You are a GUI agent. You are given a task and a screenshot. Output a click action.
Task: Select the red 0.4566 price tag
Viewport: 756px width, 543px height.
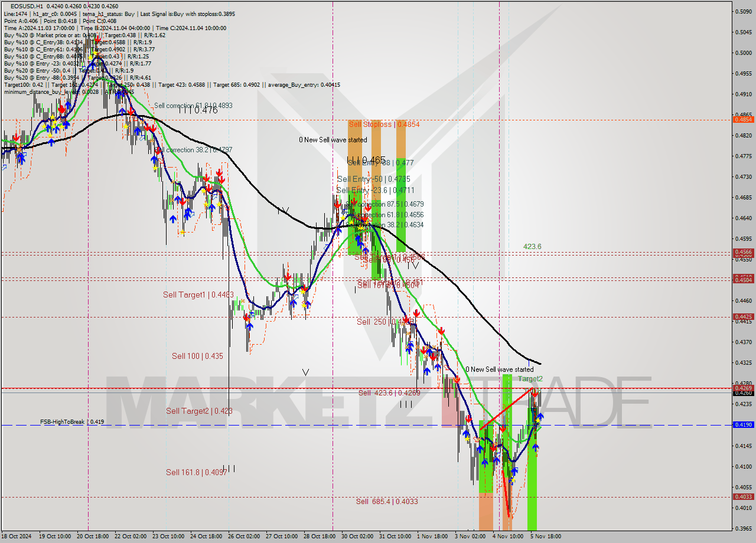point(743,252)
